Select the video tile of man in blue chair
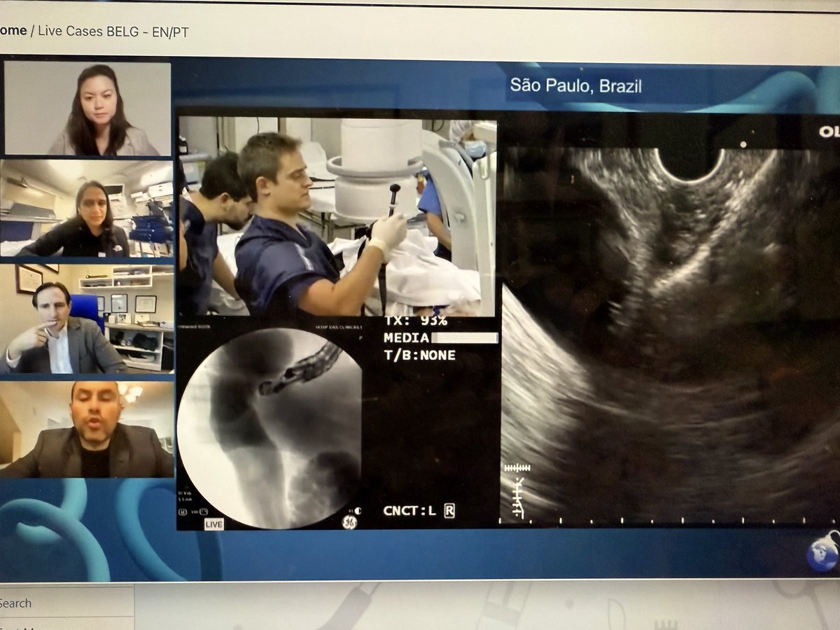The height and width of the screenshot is (630, 840). tap(86, 318)
